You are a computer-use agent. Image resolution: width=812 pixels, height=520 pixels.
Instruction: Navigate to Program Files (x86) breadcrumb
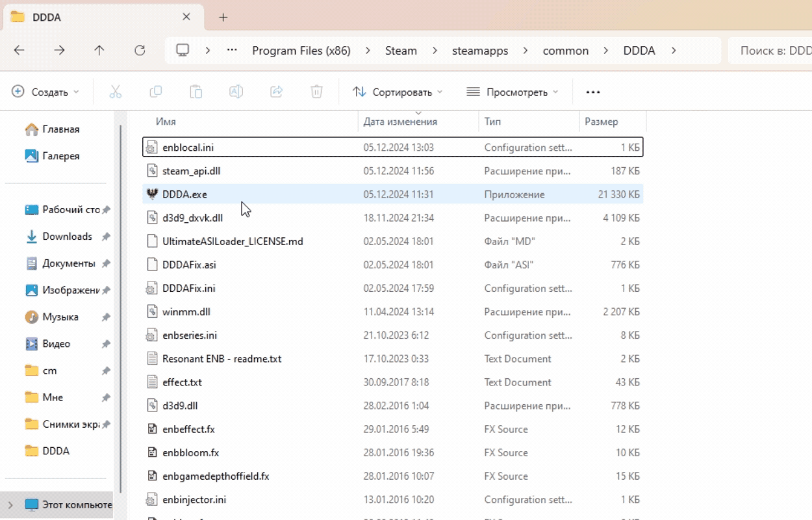point(301,51)
